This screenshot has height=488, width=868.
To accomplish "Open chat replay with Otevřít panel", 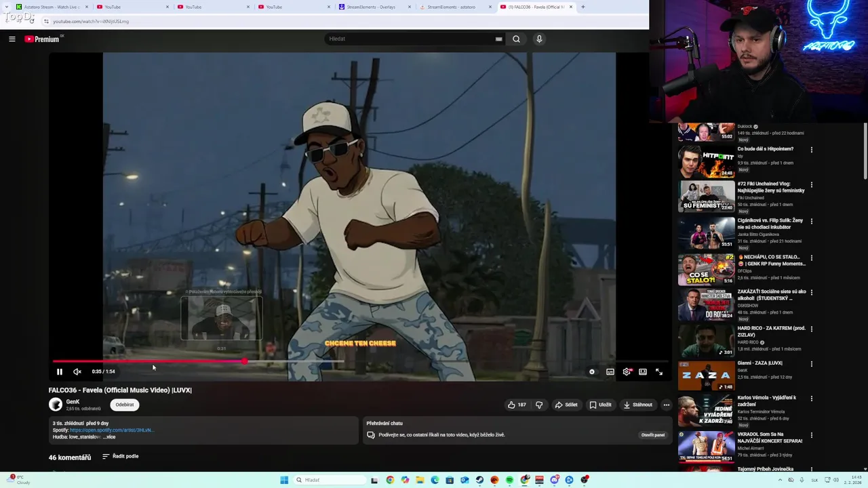I will [x=653, y=435].
